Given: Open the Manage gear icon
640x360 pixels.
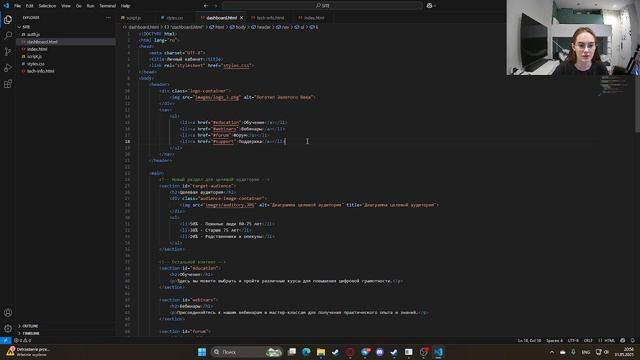Looking at the screenshot, I should (x=8, y=329).
